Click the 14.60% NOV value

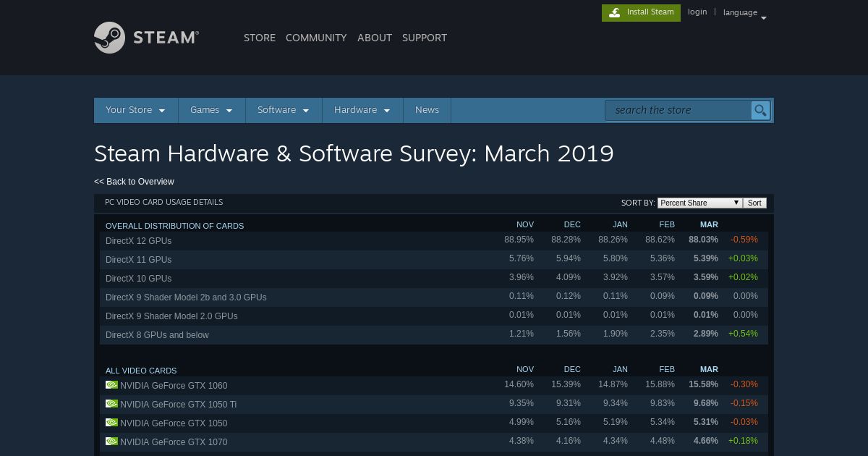click(x=519, y=384)
